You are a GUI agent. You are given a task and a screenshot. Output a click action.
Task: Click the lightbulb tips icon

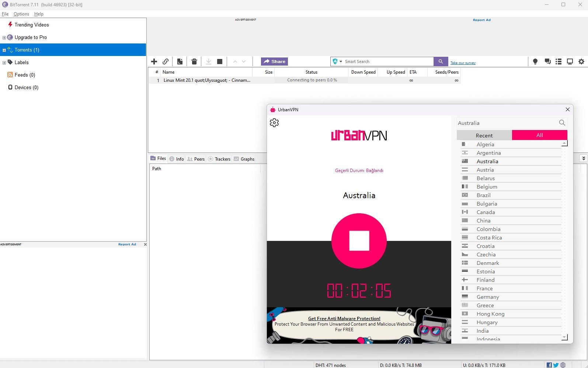(535, 62)
